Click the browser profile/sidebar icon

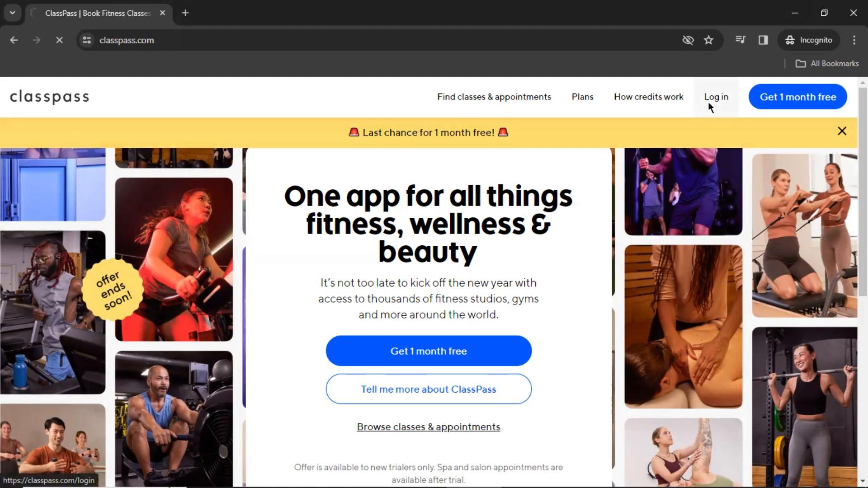tap(763, 40)
